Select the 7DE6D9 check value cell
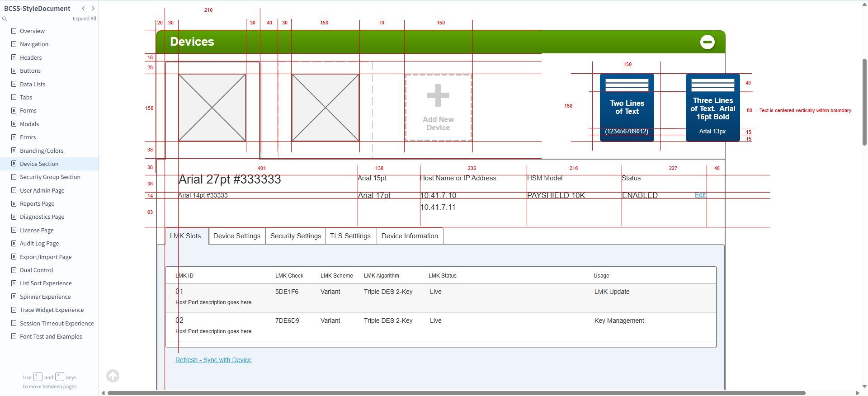The height and width of the screenshot is (396, 868). [x=287, y=321]
